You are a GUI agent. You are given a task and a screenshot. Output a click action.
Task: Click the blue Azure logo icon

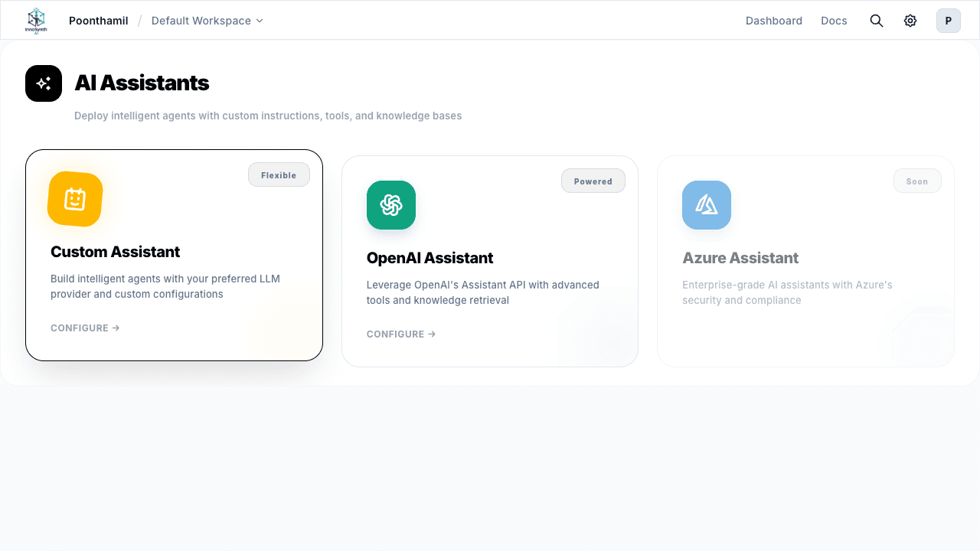pyautogui.click(x=707, y=205)
